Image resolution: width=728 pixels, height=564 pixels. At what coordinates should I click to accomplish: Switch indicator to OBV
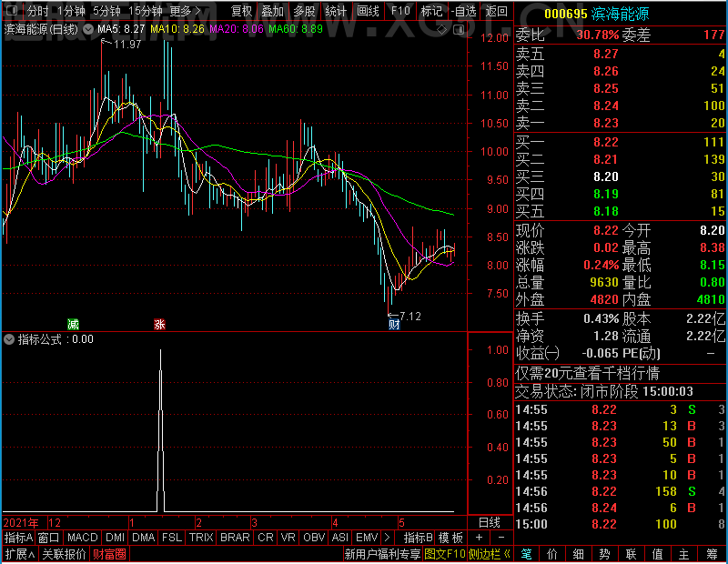click(x=314, y=538)
